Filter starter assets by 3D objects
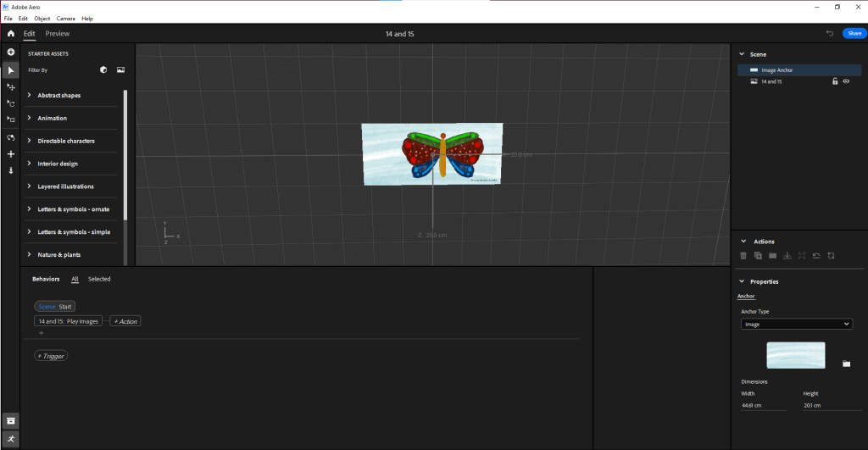 [x=103, y=70]
